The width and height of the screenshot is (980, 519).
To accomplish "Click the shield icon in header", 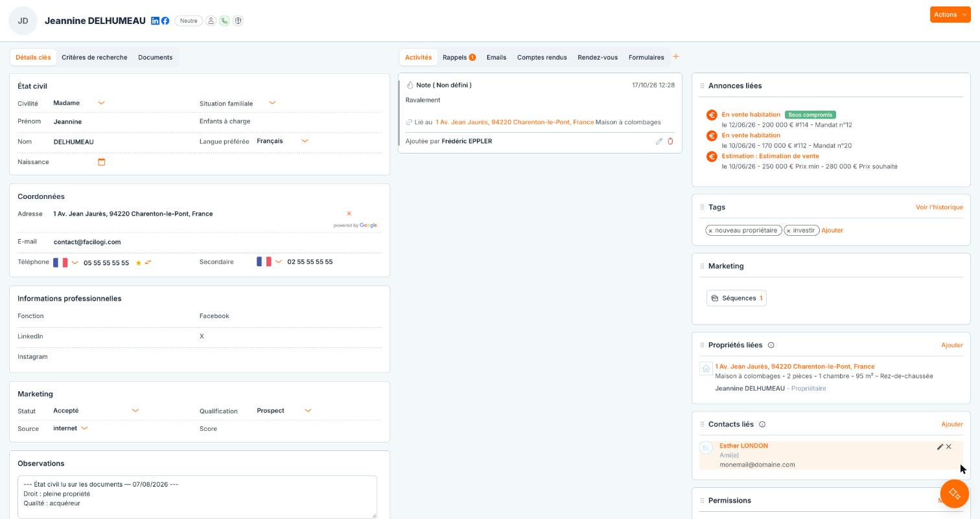I will point(238,21).
